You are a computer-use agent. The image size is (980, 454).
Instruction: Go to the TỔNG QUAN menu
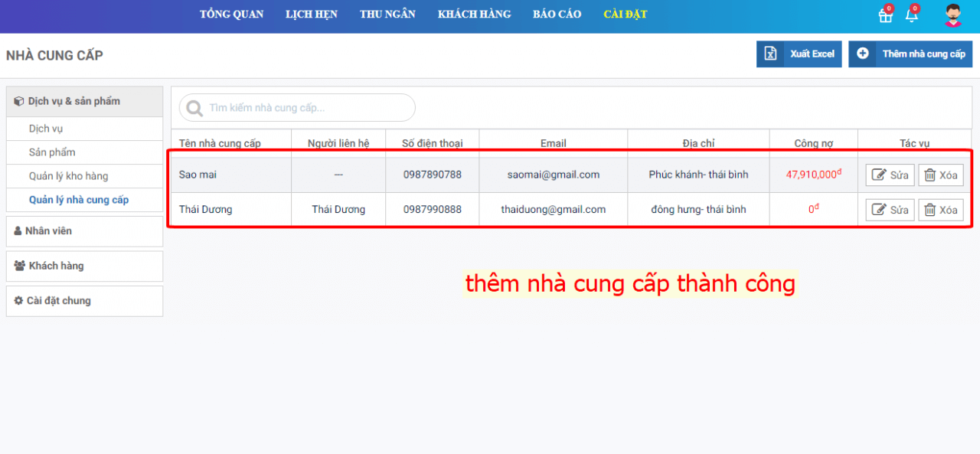tap(231, 15)
